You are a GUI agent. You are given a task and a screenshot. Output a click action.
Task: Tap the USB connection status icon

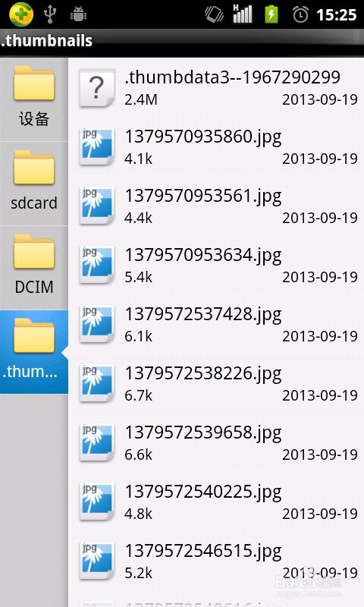coord(50,14)
